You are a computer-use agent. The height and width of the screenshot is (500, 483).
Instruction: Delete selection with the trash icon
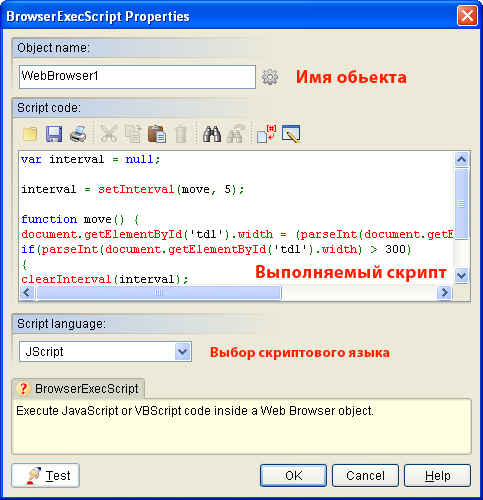point(181,134)
